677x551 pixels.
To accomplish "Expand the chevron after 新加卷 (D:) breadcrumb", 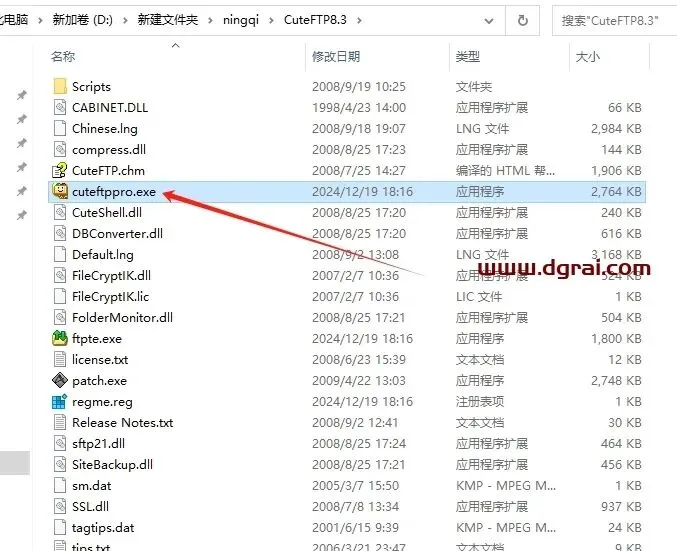I will click(x=125, y=20).
